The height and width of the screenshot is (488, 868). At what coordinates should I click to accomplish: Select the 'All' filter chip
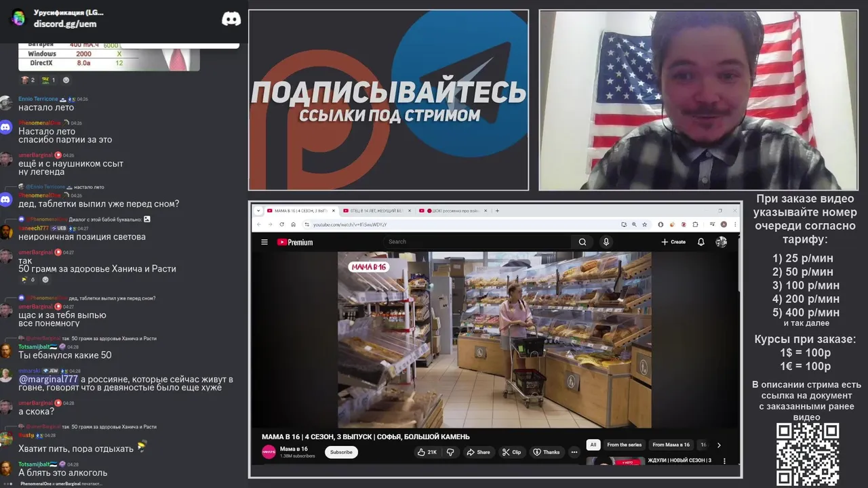tap(593, 445)
